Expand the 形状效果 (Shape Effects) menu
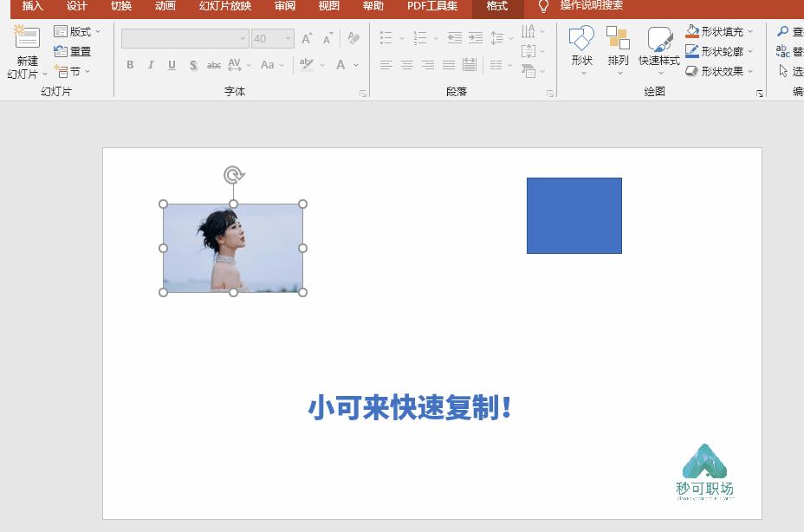 click(721, 70)
